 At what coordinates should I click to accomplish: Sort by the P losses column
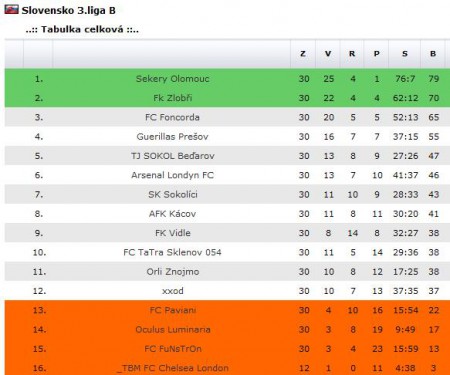coord(377,54)
